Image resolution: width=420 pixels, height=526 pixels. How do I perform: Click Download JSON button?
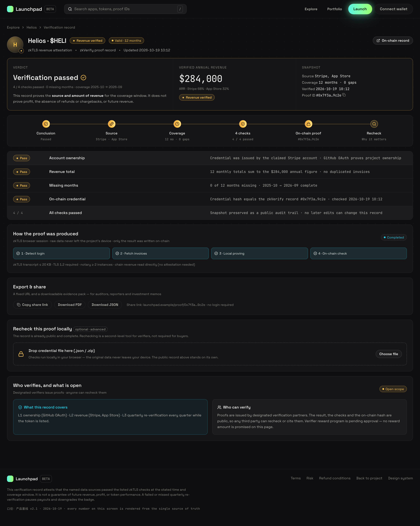click(105, 305)
